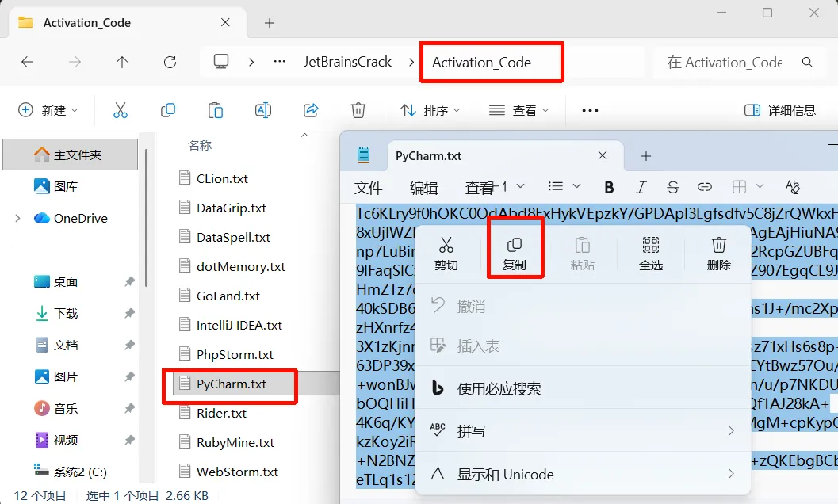This screenshot has width=838, height=504.
Task: Toggle Italic formatting in Notepad
Action: coord(641,187)
